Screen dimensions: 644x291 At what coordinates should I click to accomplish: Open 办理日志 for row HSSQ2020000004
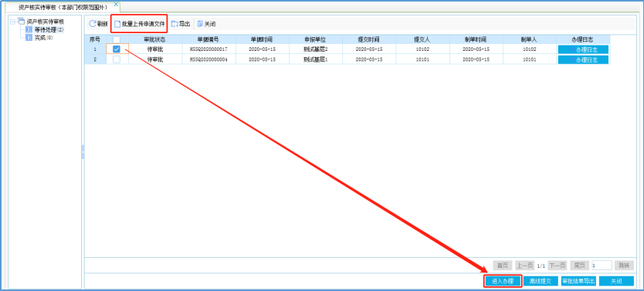tap(583, 59)
